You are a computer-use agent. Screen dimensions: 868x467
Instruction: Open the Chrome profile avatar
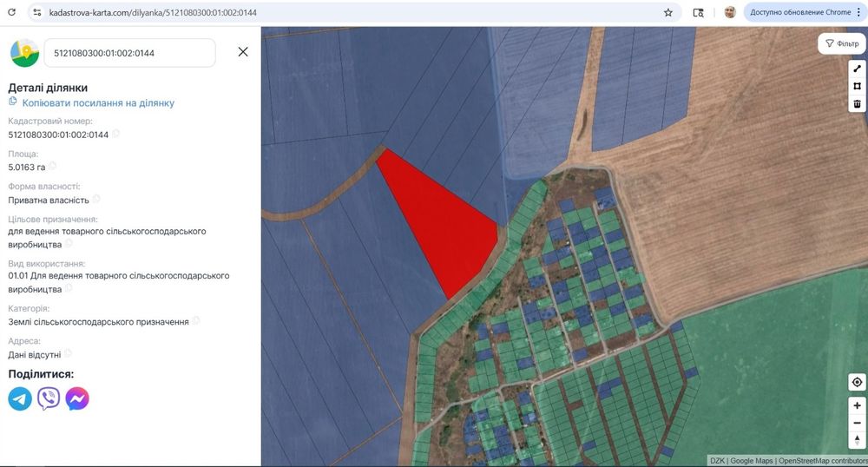tap(730, 12)
